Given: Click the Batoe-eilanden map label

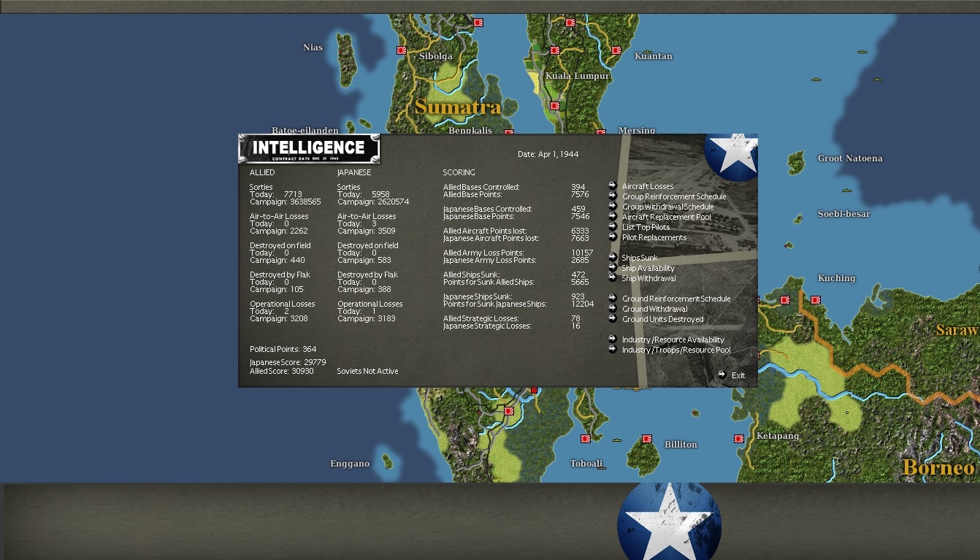Looking at the screenshot, I should point(305,131).
